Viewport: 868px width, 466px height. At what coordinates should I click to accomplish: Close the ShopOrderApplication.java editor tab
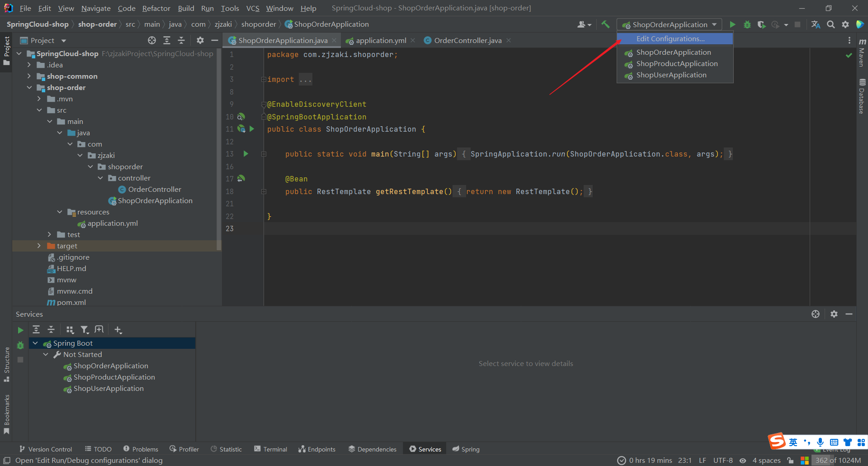pyautogui.click(x=334, y=40)
